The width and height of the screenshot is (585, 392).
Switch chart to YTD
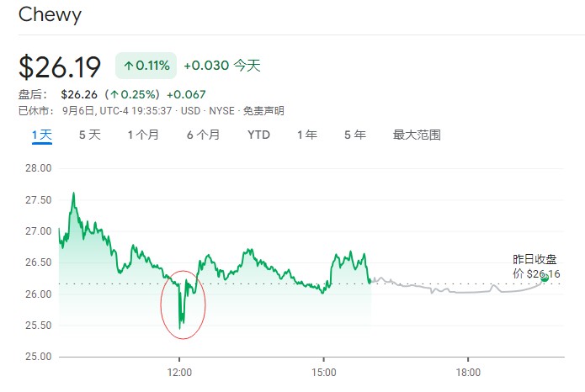258,135
